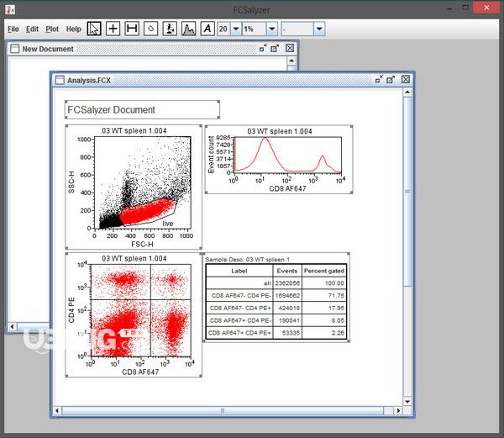
Task: Select the range gate tool
Action: pos(132,29)
